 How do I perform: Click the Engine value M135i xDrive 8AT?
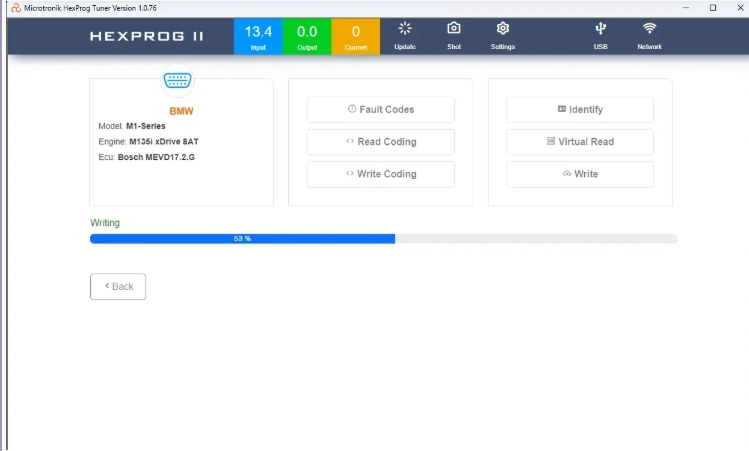click(x=164, y=142)
